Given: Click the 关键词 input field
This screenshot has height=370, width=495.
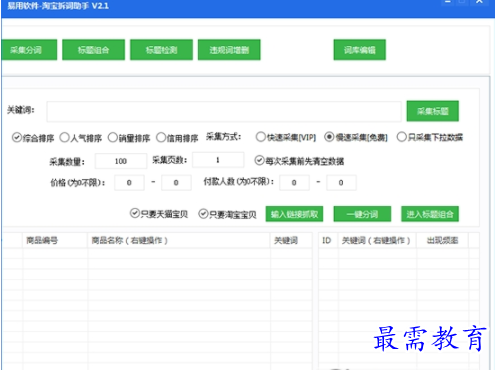Looking at the screenshot, I should point(224,112).
